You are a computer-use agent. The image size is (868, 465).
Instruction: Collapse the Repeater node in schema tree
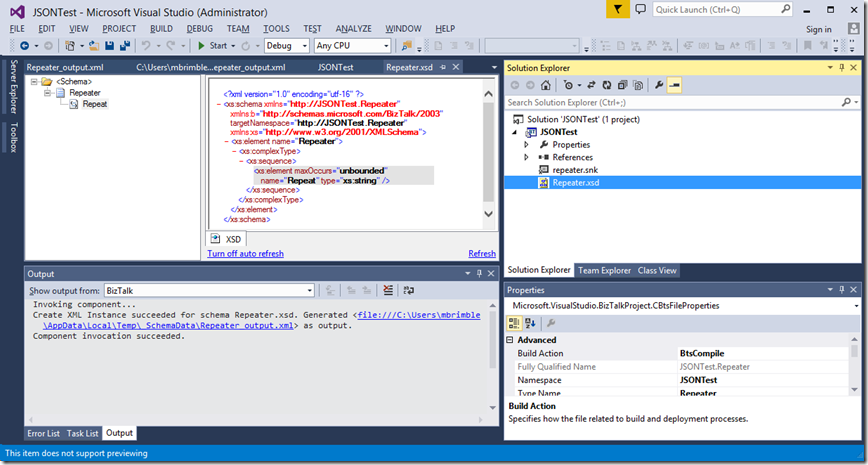(48, 92)
